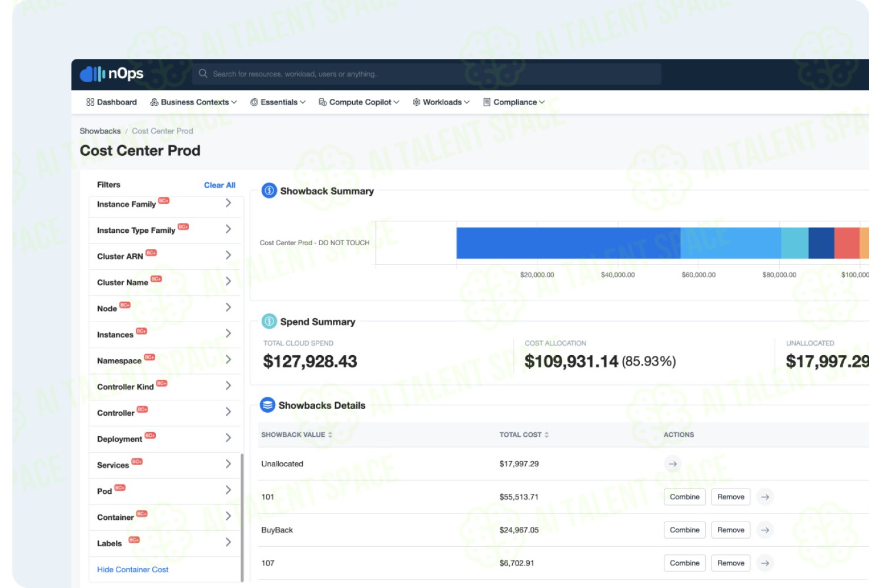
Task: Click the filters panel vertical scrollbar
Action: 242,517
